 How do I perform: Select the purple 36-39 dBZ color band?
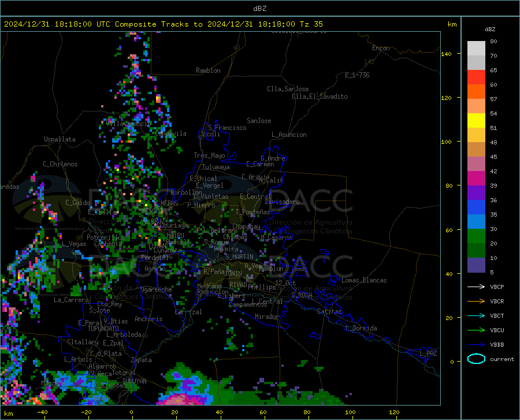click(x=476, y=193)
